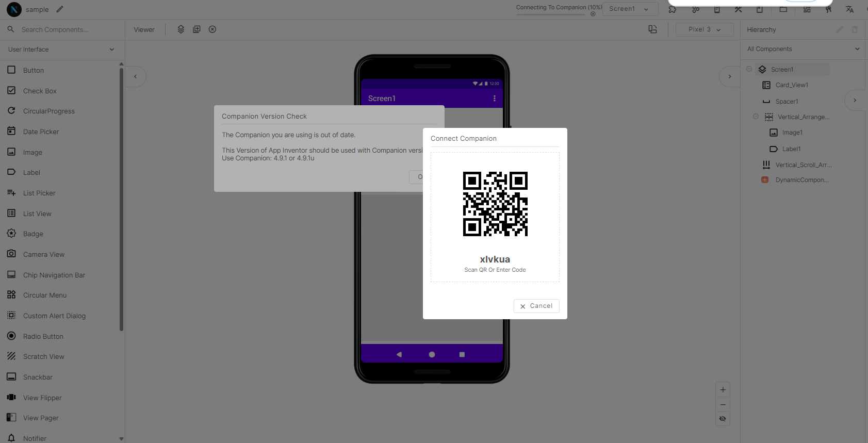Open the Pixel 3 device dropdown
868x443 pixels.
(705, 29)
